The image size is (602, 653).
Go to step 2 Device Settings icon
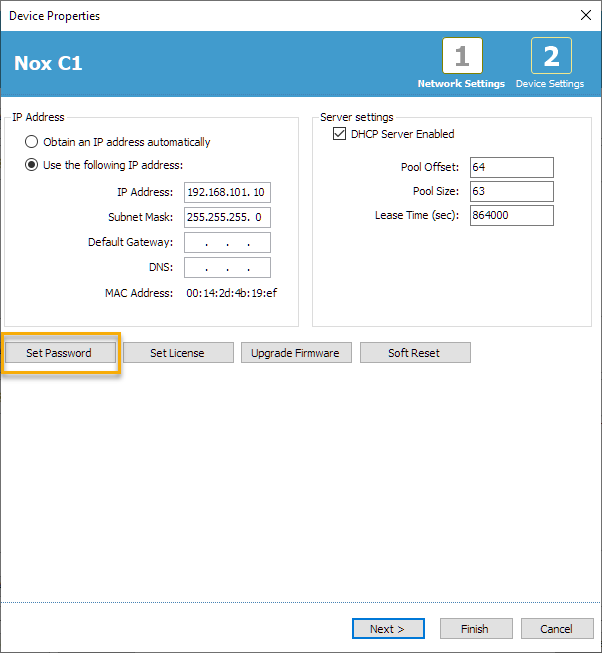click(551, 55)
